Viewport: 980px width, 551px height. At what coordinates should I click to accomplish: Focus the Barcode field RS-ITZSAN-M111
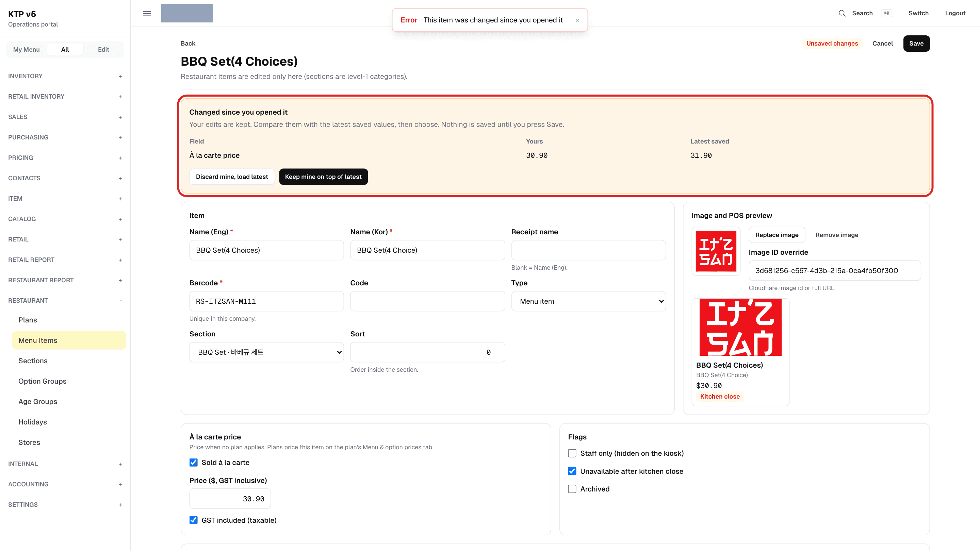click(266, 301)
